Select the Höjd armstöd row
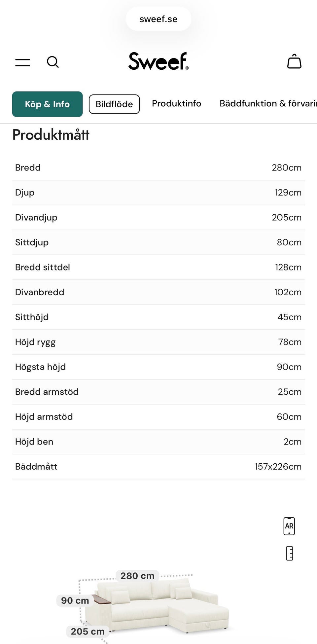This screenshot has width=317, height=644. click(x=158, y=416)
